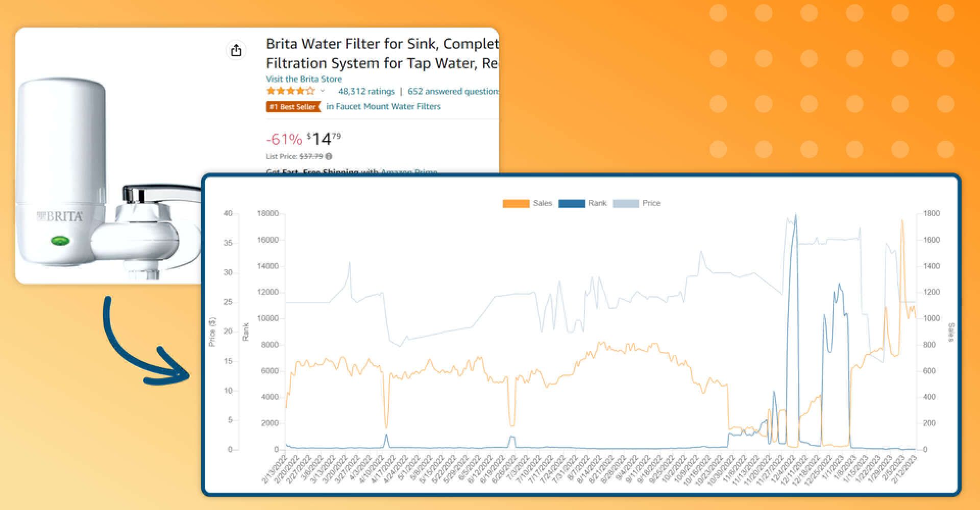Click the #1 Best Seller badge
The height and width of the screenshot is (510, 980).
[293, 107]
